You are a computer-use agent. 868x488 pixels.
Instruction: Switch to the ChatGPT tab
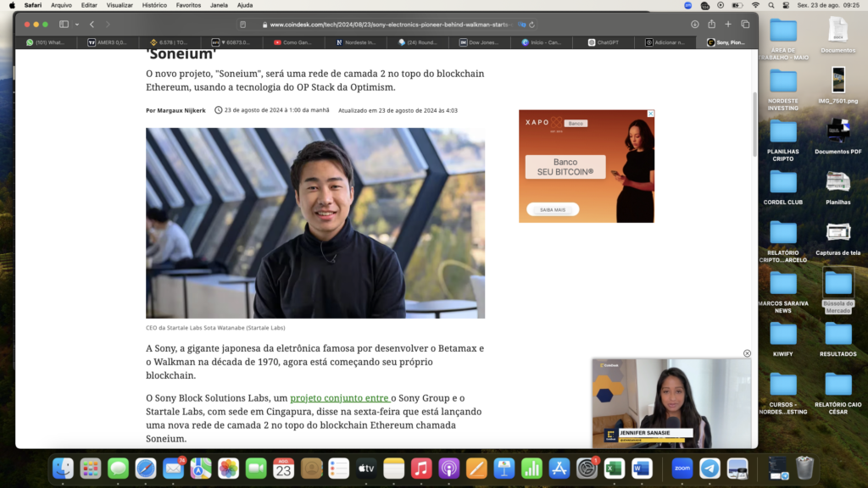[x=604, y=42]
